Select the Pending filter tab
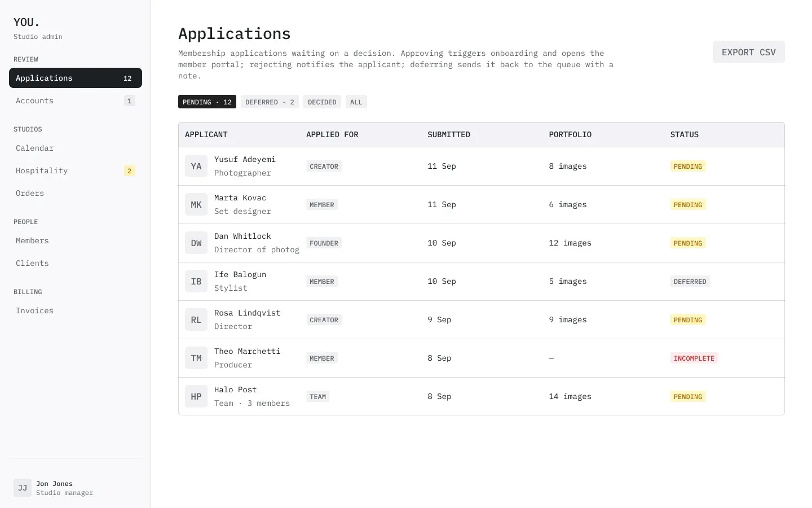The image size is (812, 508). 207,102
